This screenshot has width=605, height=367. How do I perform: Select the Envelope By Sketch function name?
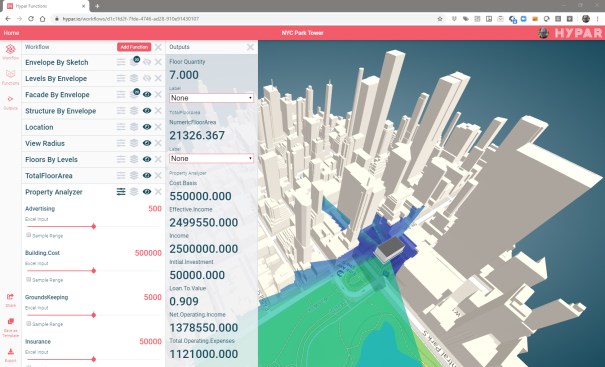pyautogui.click(x=57, y=63)
